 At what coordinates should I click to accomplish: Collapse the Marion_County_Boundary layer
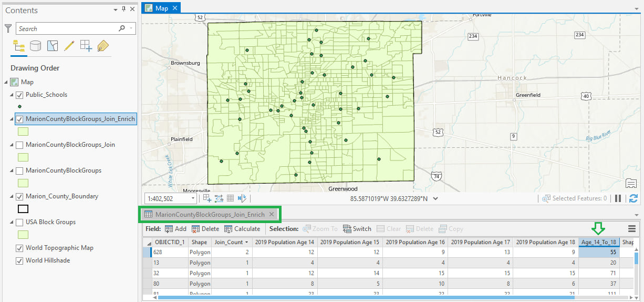12,197
